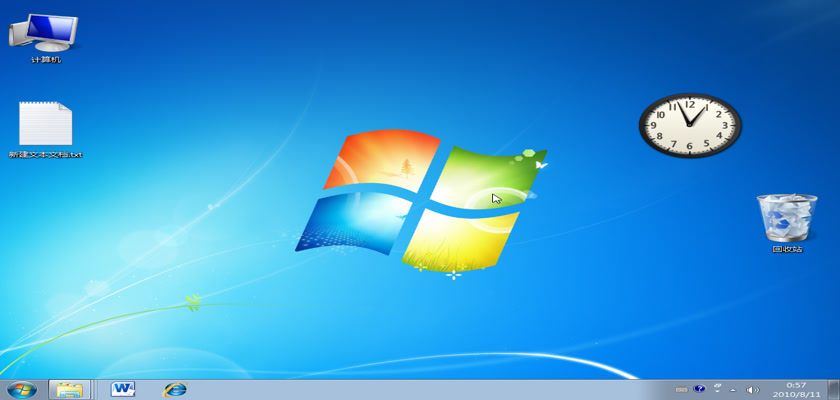Click the Windows logo on the wallpaper
The height and width of the screenshot is (400, 840).
coord(420,200)
